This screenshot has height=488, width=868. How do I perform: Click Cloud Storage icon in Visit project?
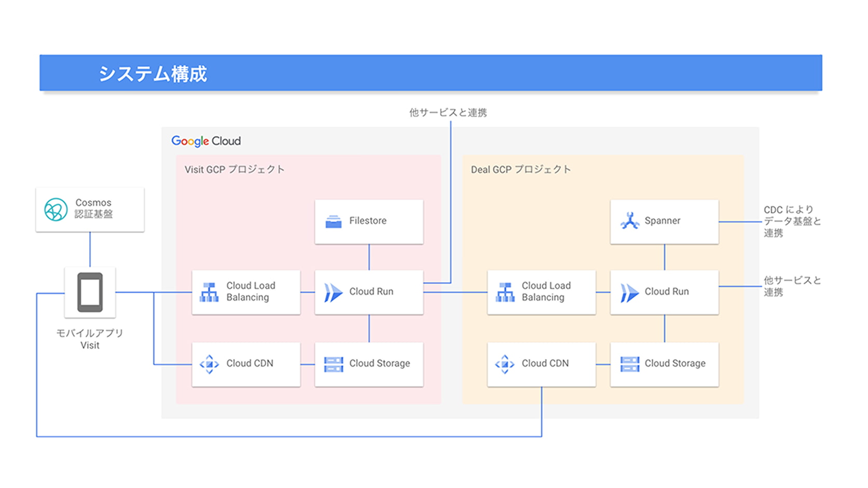tap(333, 364)
